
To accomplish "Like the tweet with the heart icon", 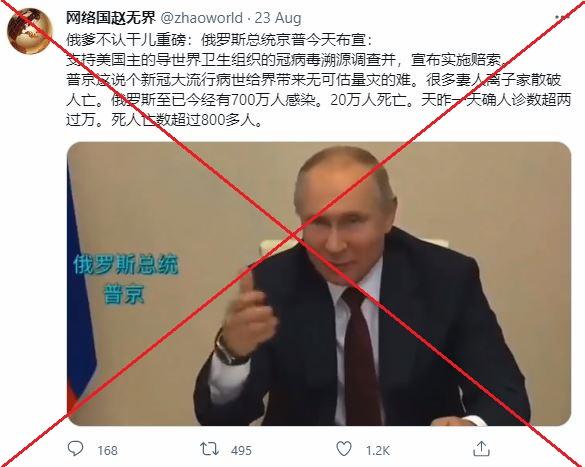I will click(x=344, y=449).
